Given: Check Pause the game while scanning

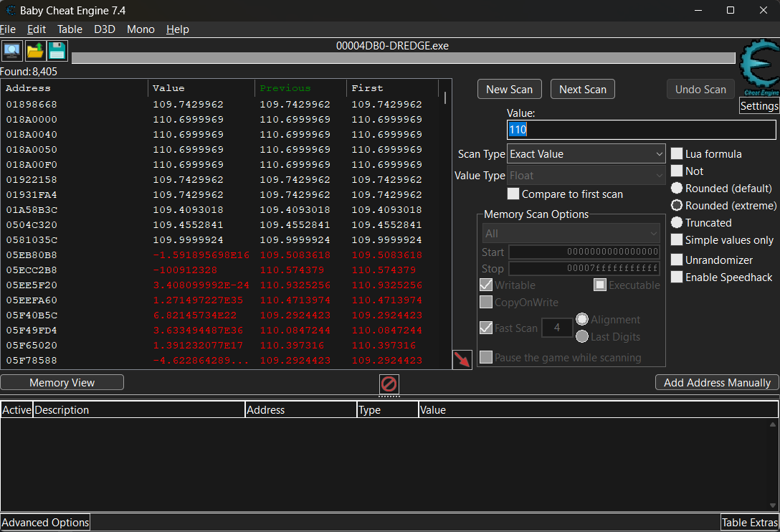Looking at the screenshot, I should 485,357.
